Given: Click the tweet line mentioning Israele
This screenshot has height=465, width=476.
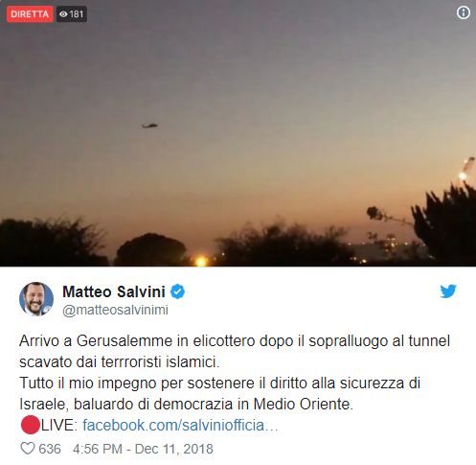Looking at the screenshot, I should 186,405.
